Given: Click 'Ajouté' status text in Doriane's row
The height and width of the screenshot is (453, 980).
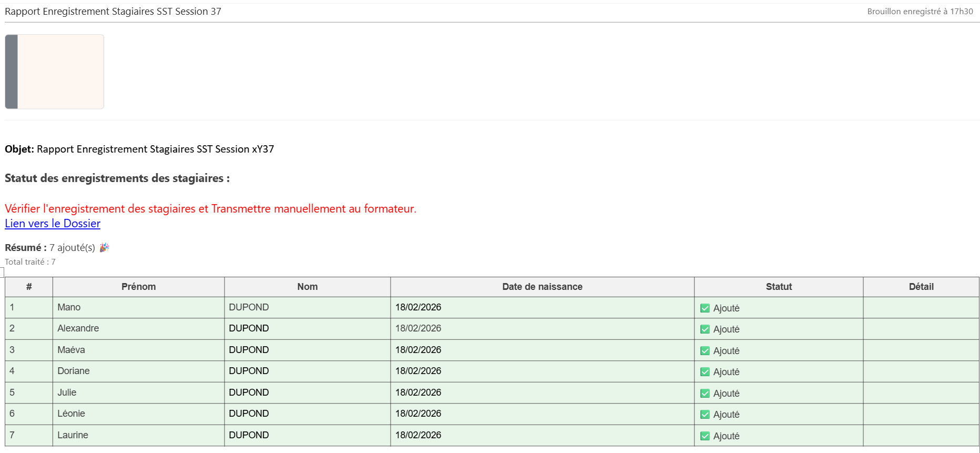Looking at the screenshot, I should tap(726, 372).
